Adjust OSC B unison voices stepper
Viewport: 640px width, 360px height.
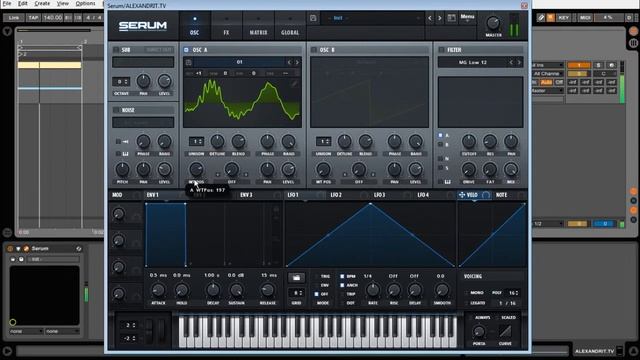323,141
